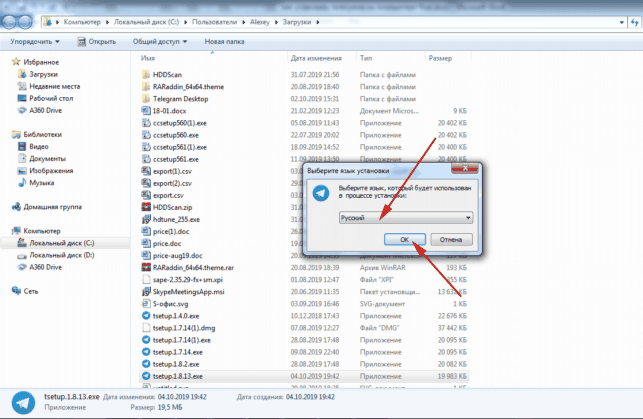643x419 pixels.
Task: Select Избранное in the navigation pane
Action: [x=41, y=62]
